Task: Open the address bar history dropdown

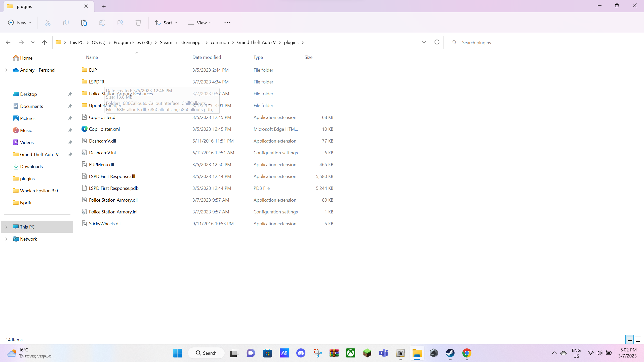Action: click(x=424, y=42)
